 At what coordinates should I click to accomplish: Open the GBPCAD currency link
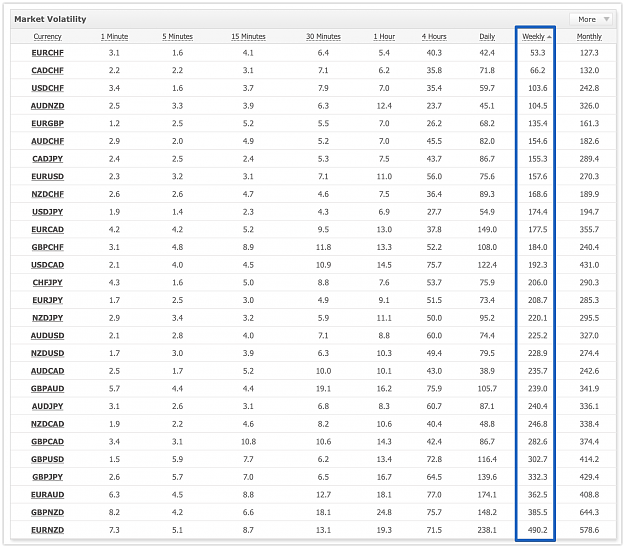point(47,442)
